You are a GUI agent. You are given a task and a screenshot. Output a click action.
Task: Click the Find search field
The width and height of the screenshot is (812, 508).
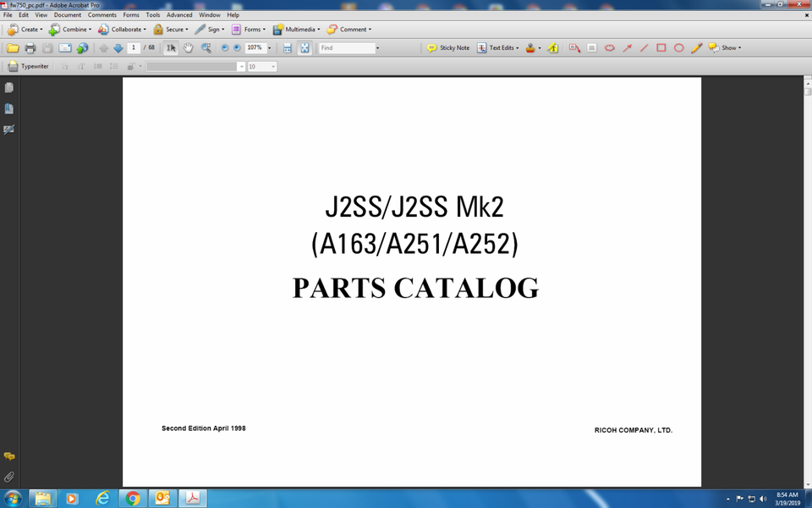tap(347, 48)
